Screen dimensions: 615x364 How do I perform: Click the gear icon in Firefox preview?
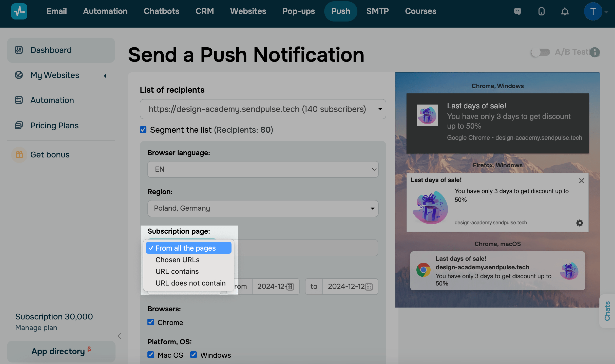coord(580,223)
